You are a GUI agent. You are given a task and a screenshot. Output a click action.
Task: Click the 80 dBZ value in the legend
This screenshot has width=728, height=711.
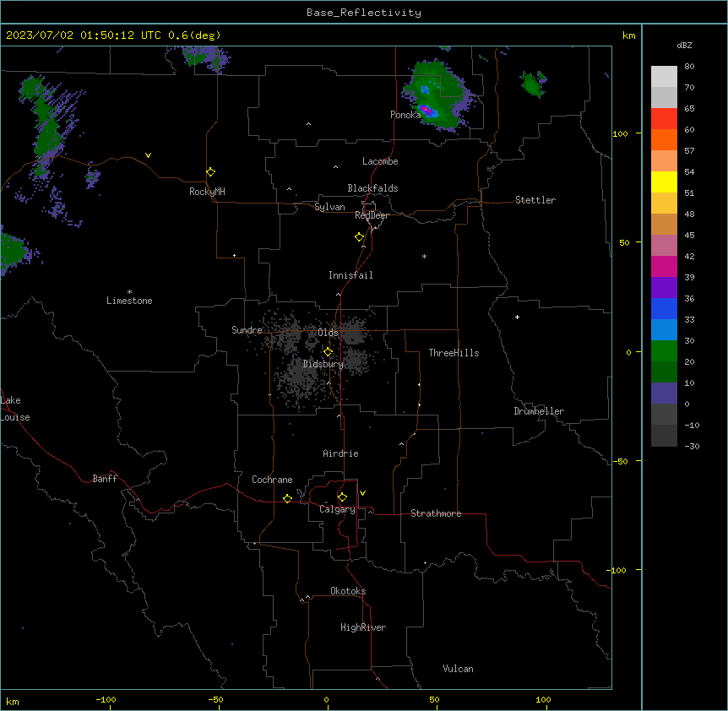pos(689,67)
